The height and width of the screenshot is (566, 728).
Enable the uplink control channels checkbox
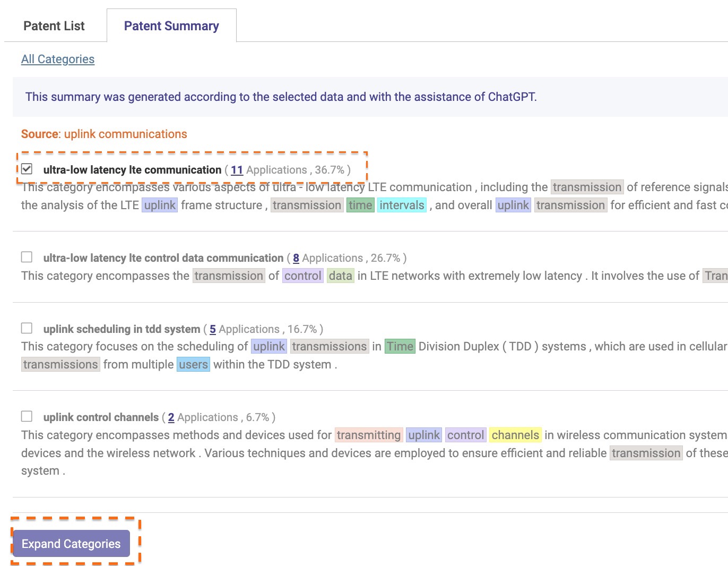point(27,416)
